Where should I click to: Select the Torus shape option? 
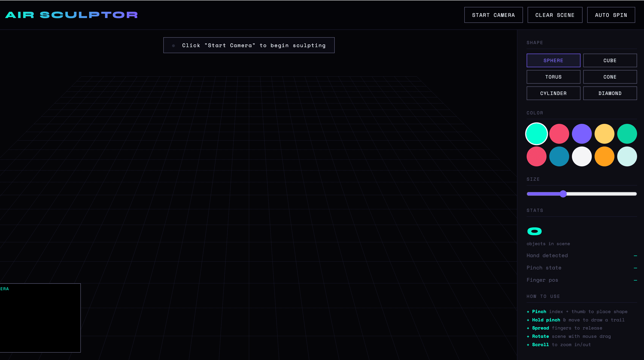pos(553,77)
